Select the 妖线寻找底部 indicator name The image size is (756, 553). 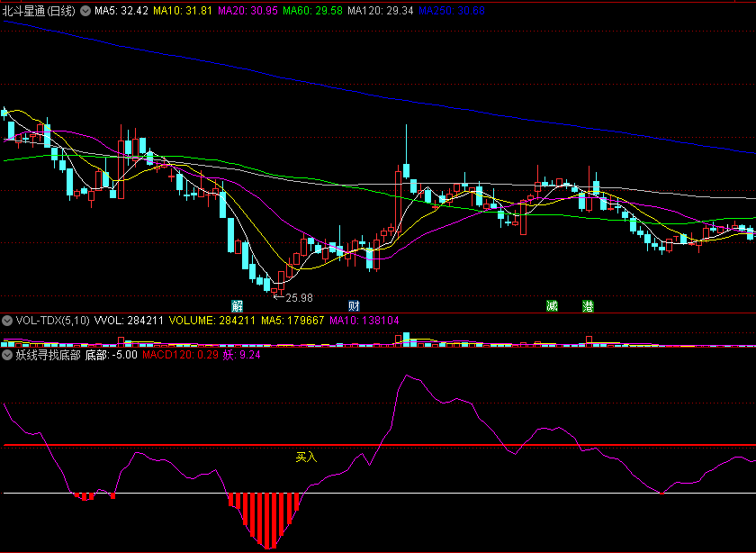(49, 355)
